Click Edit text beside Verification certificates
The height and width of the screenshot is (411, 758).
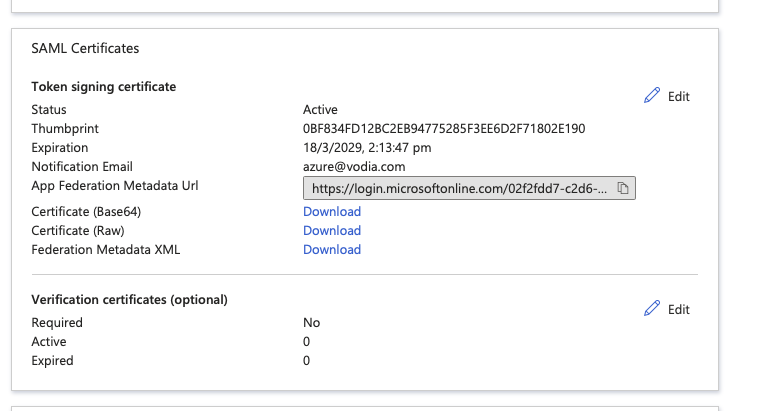click(x=679, y=310)
